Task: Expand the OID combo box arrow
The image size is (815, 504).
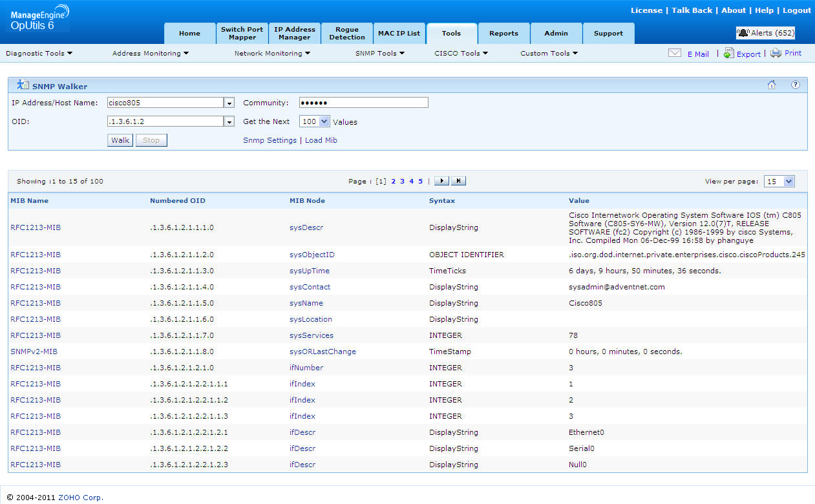Action: coord(229,121)
